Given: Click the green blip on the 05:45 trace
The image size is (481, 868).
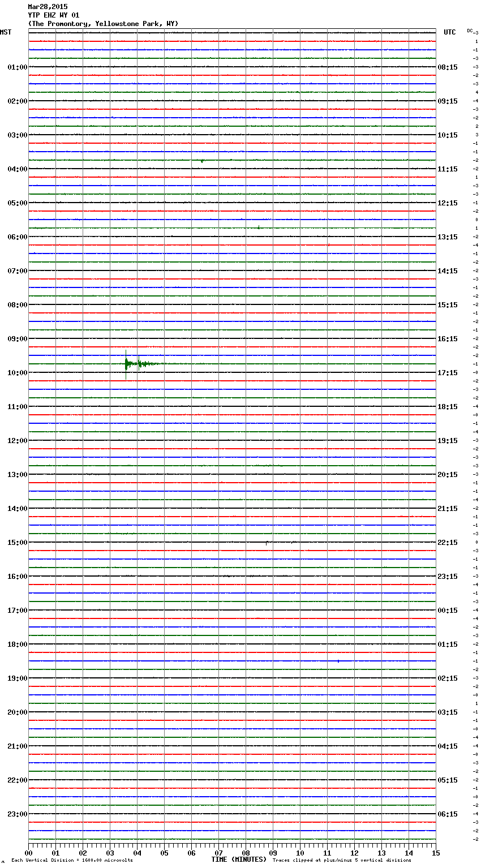Looking at the screenshot, I should tap(259, 227).
